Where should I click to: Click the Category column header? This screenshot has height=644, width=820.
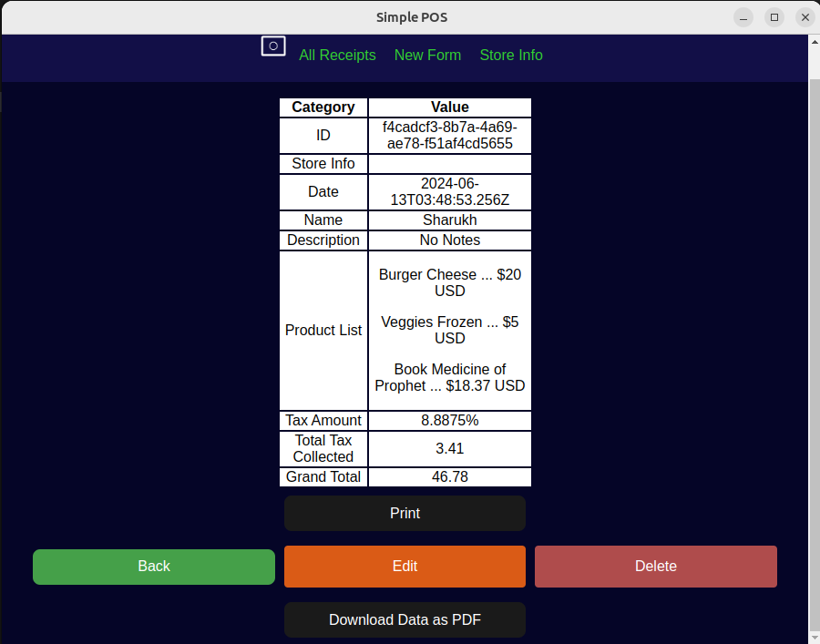click(x=323, y=107)
